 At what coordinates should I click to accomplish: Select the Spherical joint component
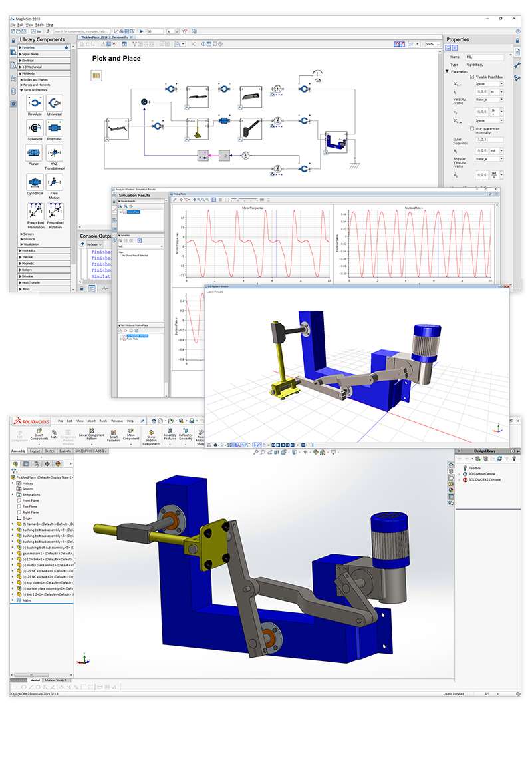(35, 128)
